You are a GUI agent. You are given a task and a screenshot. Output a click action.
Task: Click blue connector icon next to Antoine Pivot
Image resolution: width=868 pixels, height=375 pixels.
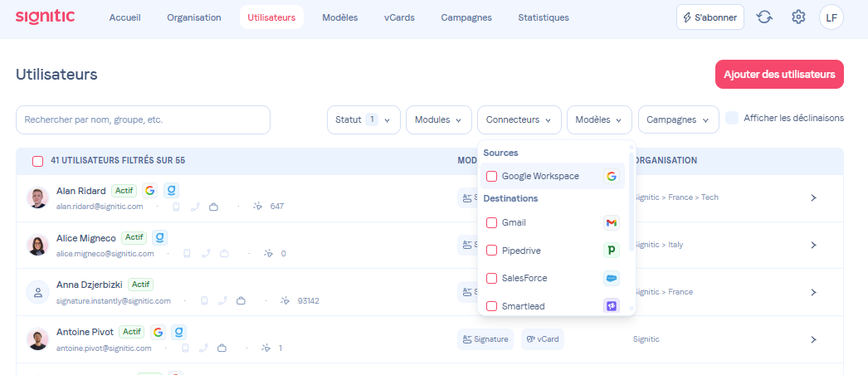(x=178, y=332)
